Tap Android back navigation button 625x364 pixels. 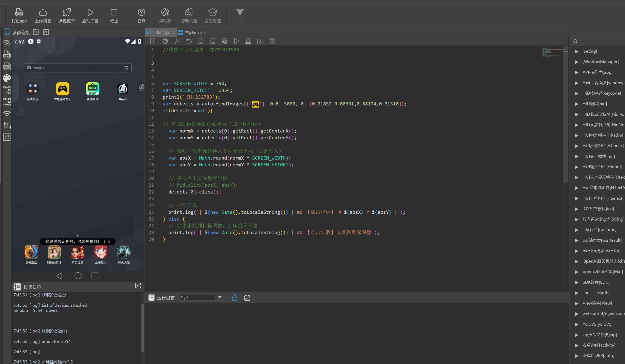tap(59, 276)
